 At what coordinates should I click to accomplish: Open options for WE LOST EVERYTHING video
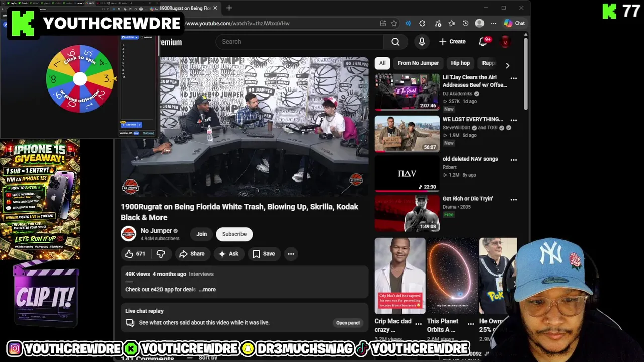click(x=514, y=120)
